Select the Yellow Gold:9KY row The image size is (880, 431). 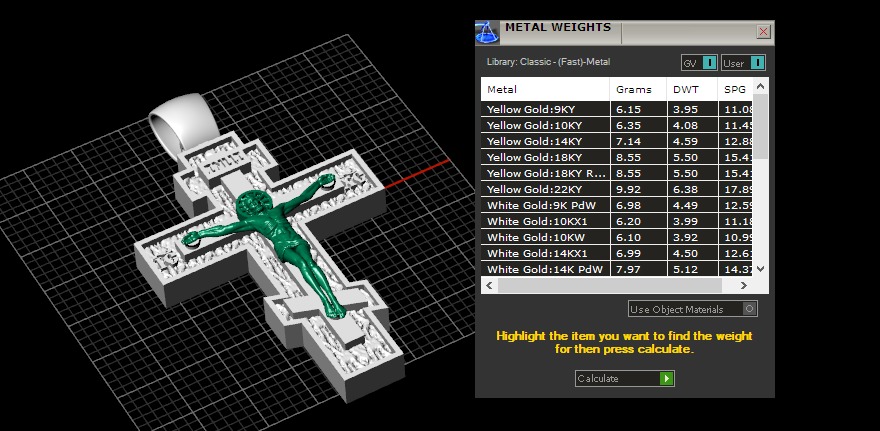click(x=617, y=109)
